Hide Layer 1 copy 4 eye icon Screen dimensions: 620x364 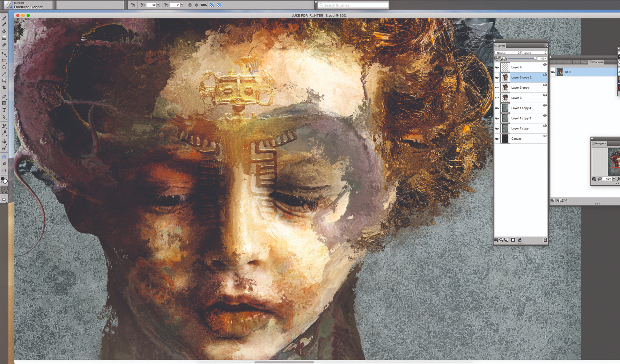497,108
